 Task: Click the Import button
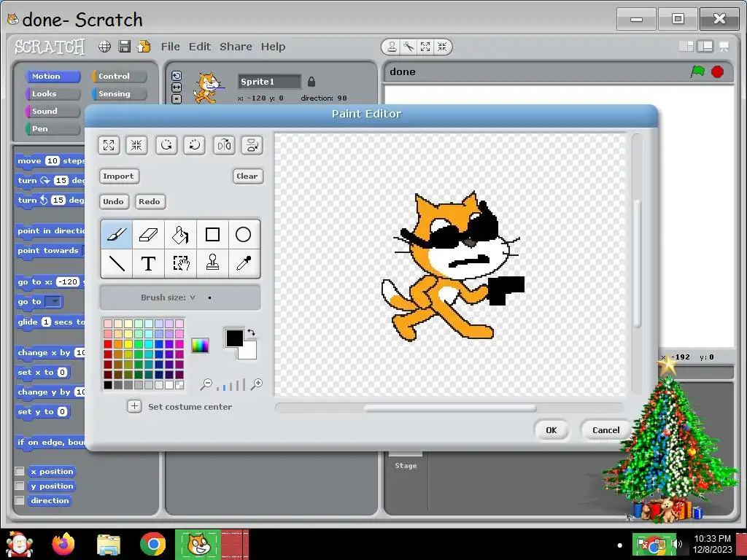coord(119,176)
